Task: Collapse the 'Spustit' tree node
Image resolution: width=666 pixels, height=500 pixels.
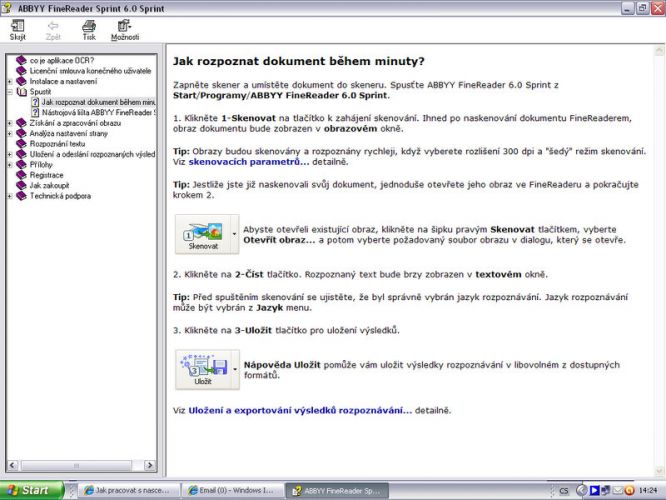Action: click(10, 92)
